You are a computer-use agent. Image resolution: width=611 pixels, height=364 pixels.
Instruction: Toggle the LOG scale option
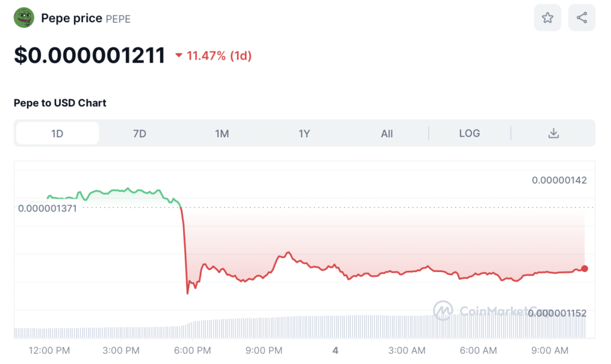tap(469, 133)
